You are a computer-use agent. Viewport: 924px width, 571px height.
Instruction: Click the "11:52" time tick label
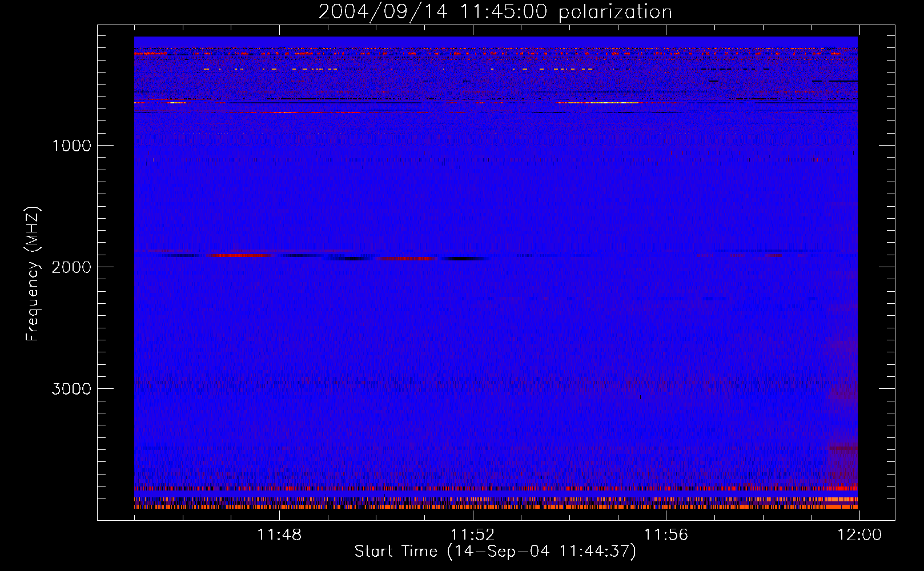point(473,535)
